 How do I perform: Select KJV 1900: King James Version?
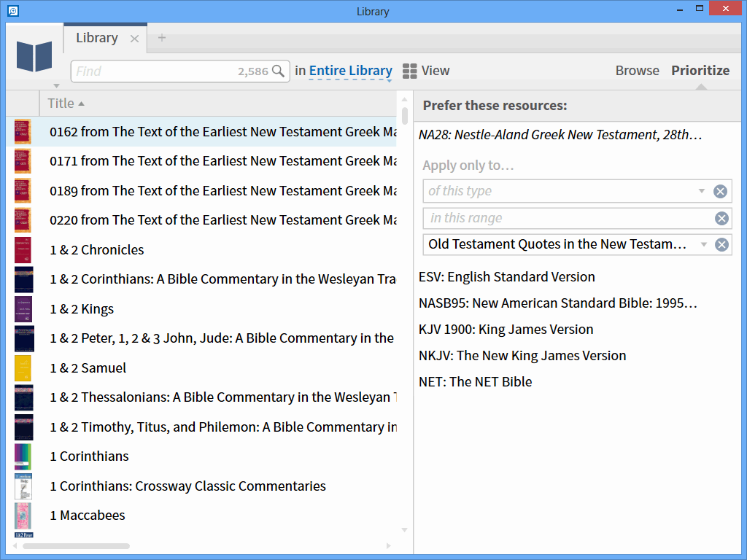pyautogui.click(x=506, y=330)
